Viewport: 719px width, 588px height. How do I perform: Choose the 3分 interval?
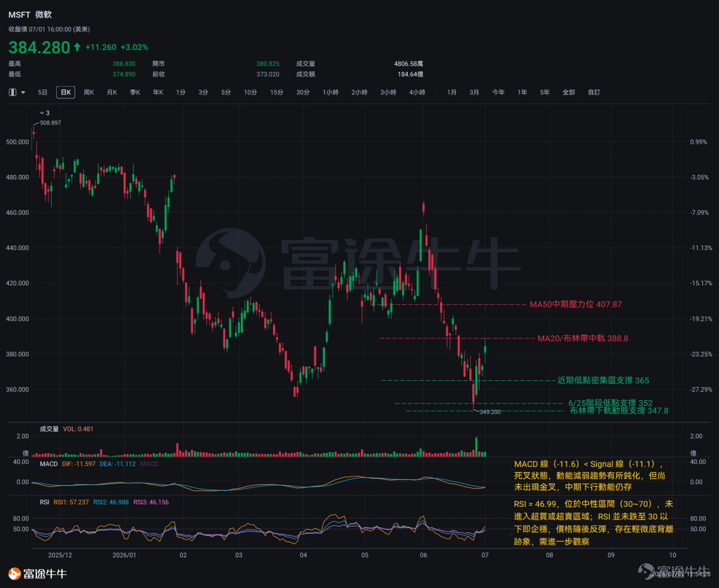204,92
